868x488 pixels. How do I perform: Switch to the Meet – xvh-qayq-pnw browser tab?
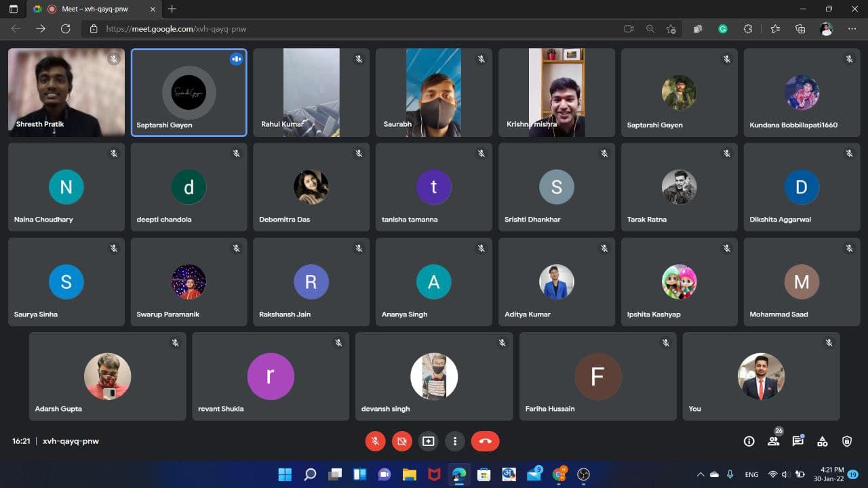point(94,9)
